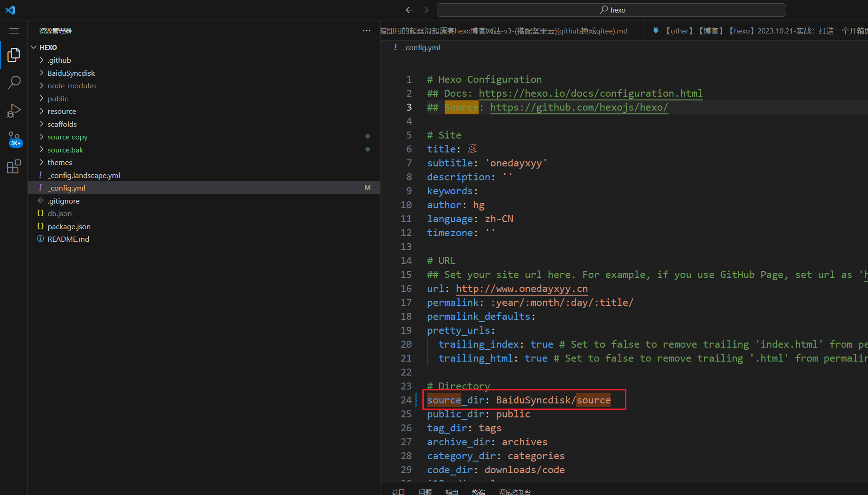Go back with the left arrow
This screenshot has width=868, height=495.
tap(409, 10)
